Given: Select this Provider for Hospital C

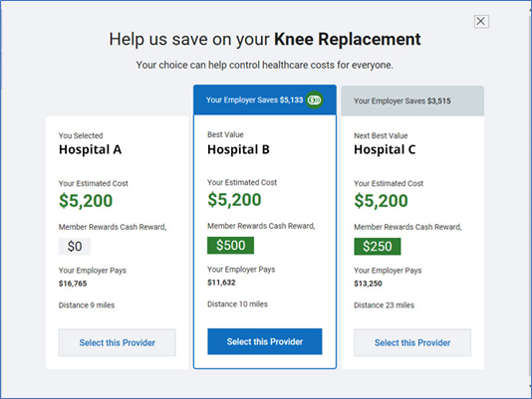Looking at the screenshot, I should click(x=412, y=342).
